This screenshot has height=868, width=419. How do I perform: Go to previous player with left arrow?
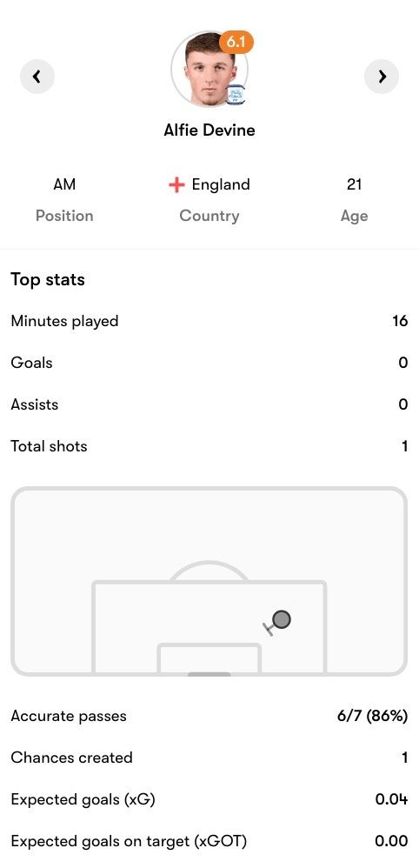pyautogui.click(x=37, y=77)
